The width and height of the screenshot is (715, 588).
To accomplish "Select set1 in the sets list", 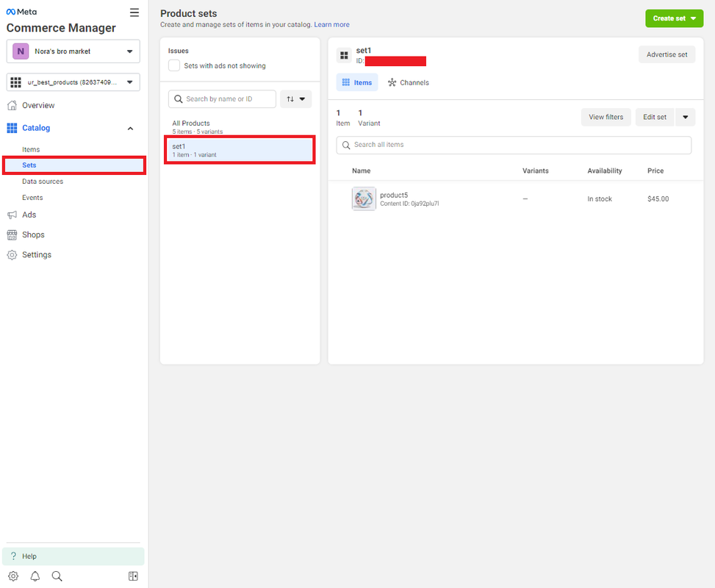I will pyautogui.click(x=240, y=150).
